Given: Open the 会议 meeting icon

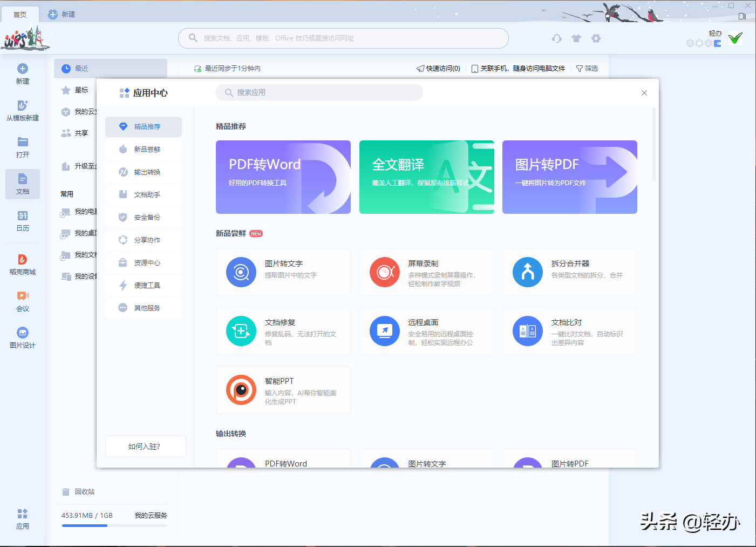Looking at the screenshot, I should [x=23, y=295].
